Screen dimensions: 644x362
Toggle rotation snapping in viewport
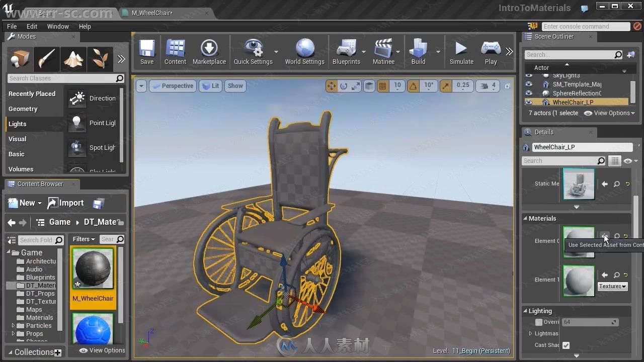(x=413, y=86)
